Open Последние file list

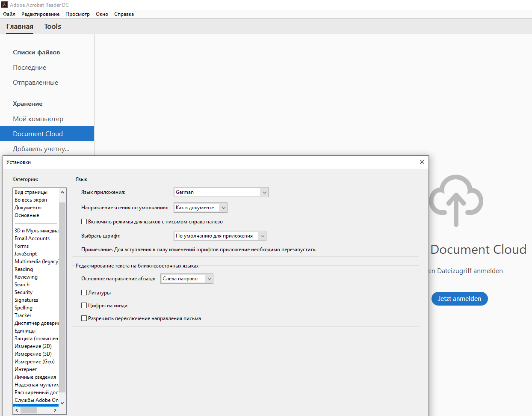point(30,68)
